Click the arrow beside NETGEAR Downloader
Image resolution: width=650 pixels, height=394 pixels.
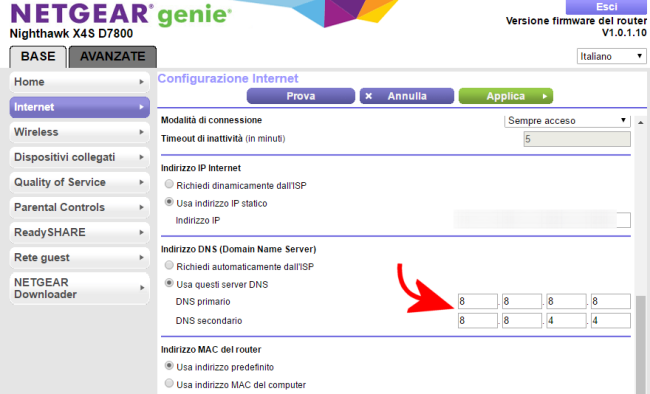pos(141,288)
